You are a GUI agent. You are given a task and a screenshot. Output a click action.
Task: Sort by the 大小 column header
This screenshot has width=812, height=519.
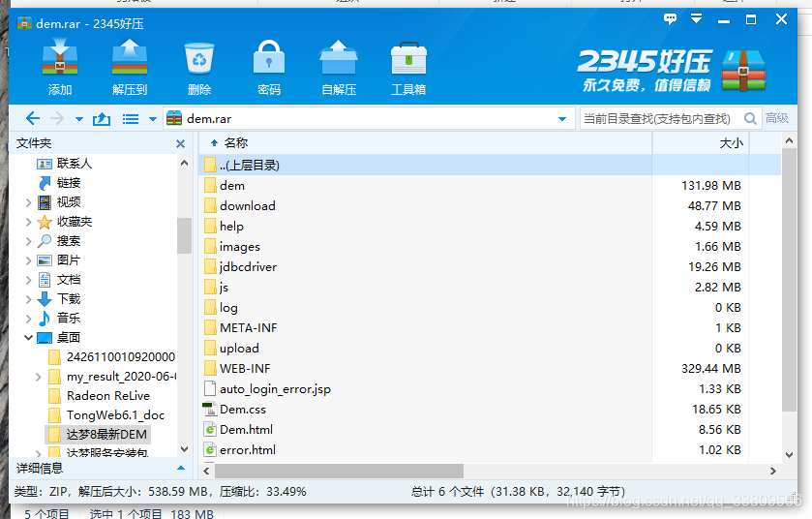(x=732, y=143)
